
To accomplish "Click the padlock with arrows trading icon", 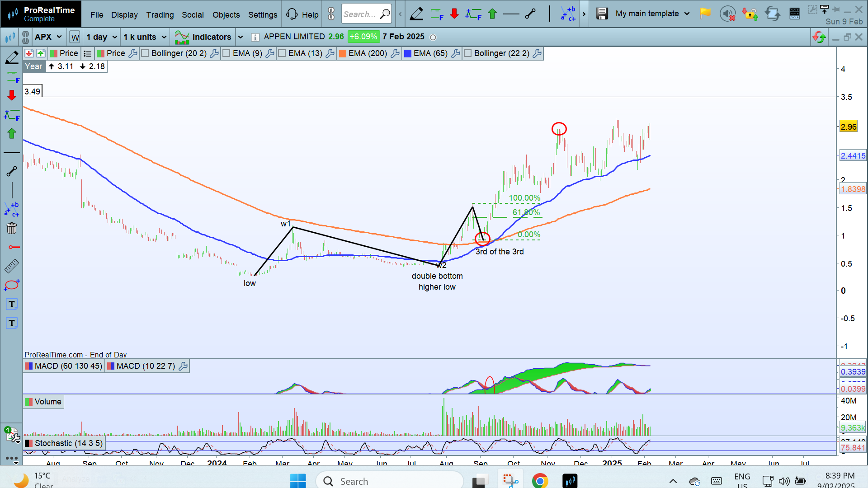I will click(x=750, y=14).
